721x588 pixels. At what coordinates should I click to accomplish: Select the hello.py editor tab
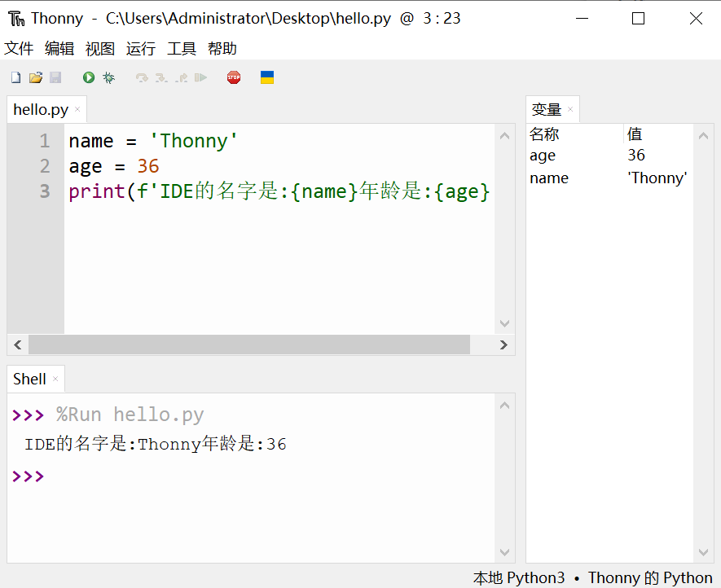point(41,109)
